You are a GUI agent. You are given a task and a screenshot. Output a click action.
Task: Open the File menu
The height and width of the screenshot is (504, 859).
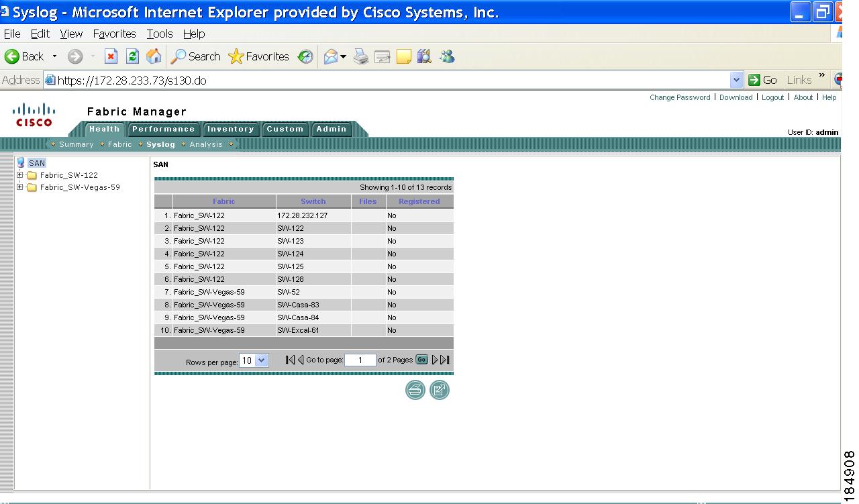(x=12, y=34)
